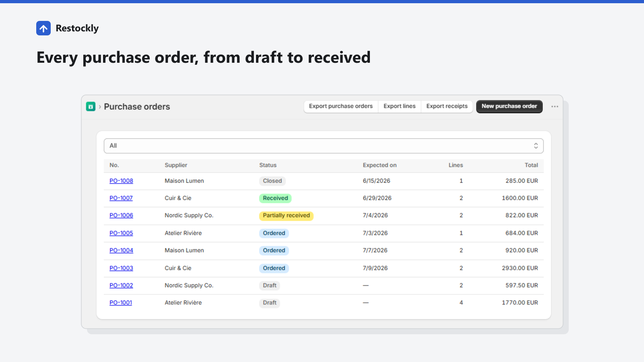Open the three-dot more actions menu
The height and width of the screenshot is (362, 644).
[x=555, y=107]
